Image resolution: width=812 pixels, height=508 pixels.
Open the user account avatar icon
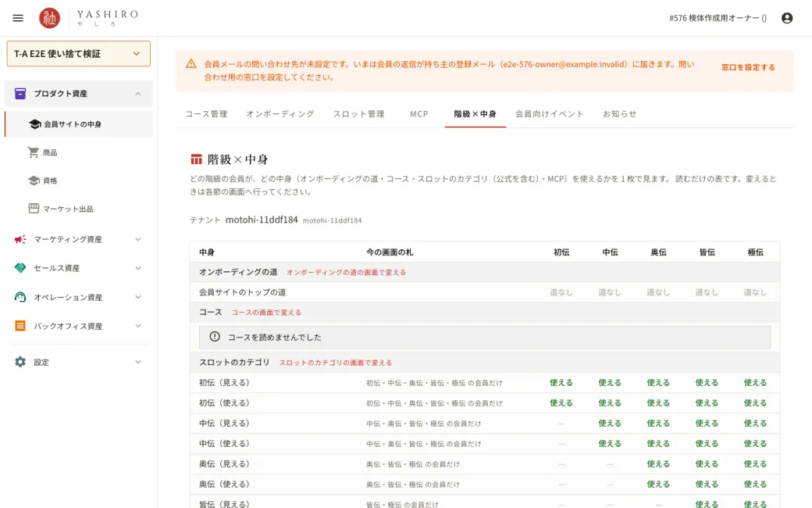tap(787, 18)
